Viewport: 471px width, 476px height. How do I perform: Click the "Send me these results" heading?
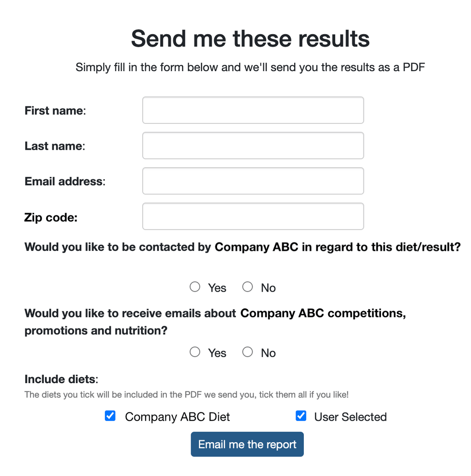250,39
